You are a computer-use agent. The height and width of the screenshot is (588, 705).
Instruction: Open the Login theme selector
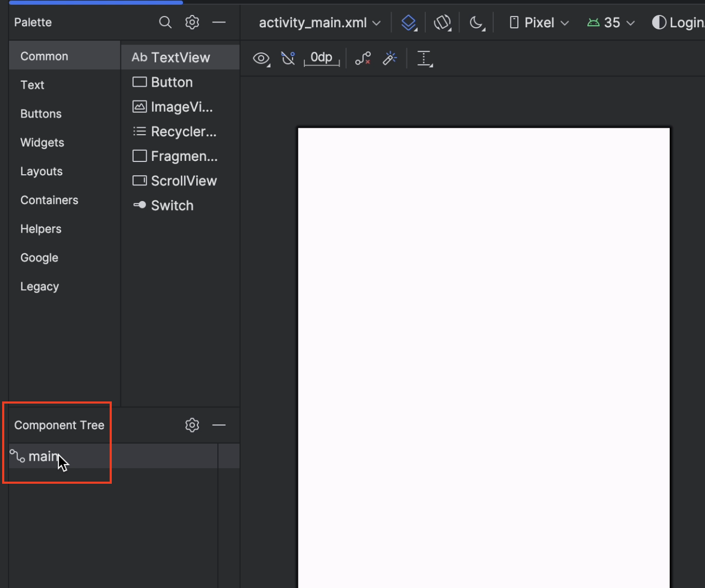pos(678,22)
